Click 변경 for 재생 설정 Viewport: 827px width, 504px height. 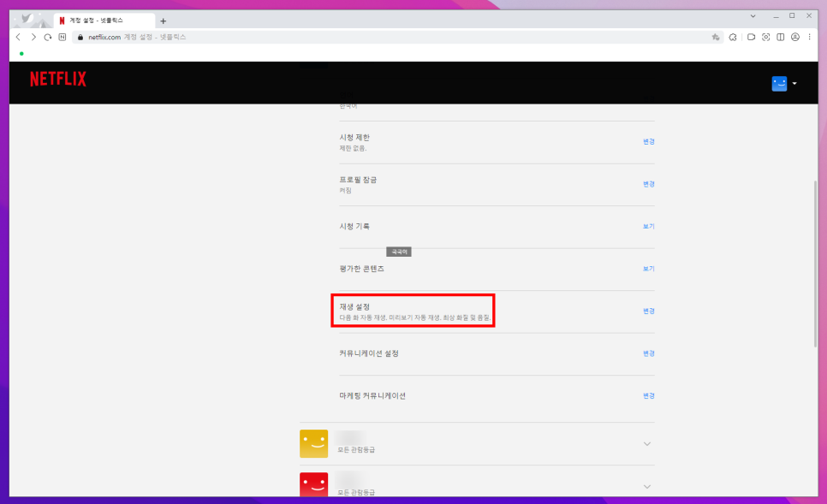click(x=649, y=311)
